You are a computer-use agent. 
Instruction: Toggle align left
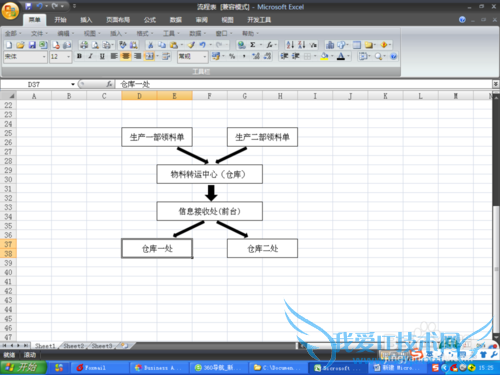point(114,56)
